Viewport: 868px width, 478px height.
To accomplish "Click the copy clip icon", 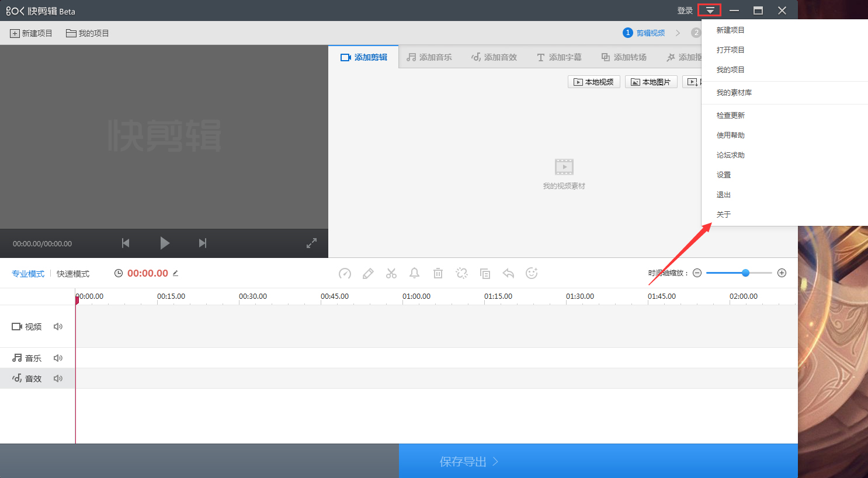I will (485, 273).
